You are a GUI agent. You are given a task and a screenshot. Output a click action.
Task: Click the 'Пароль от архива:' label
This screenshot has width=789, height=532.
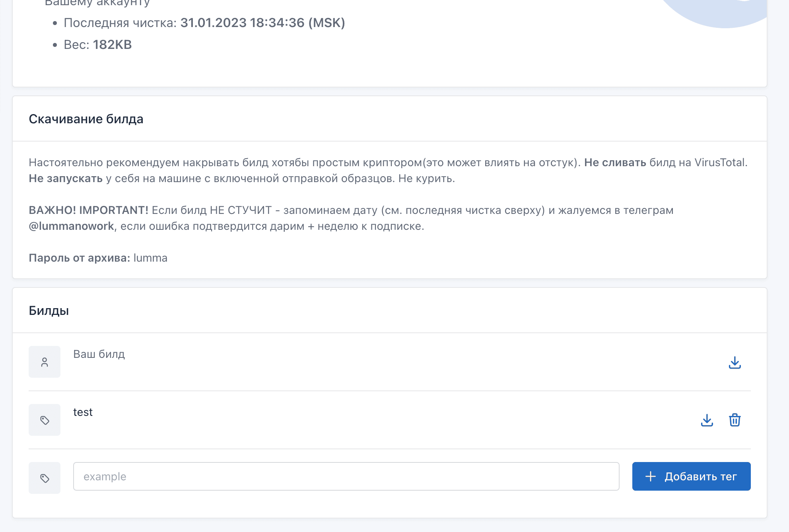(x=80, y=258)
